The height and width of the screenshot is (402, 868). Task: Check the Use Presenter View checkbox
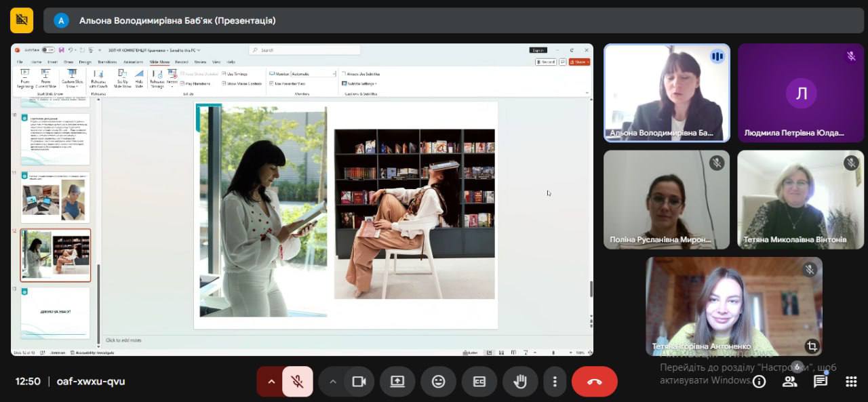tap(271, 83)
